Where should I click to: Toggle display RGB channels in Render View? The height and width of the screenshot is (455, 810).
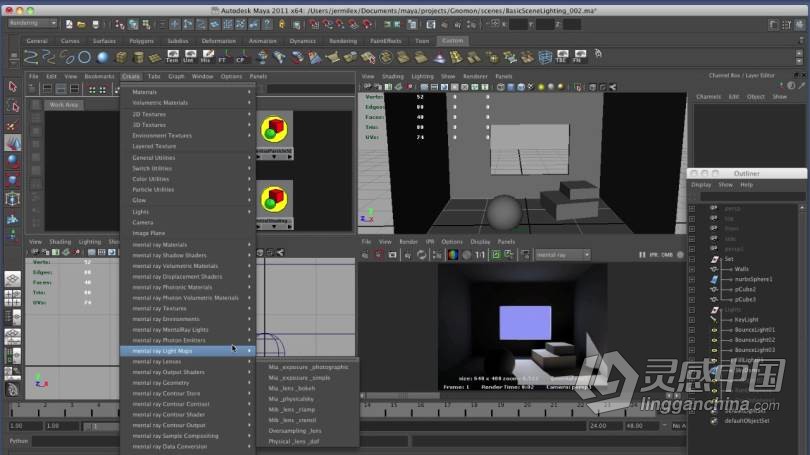point(453,255)
